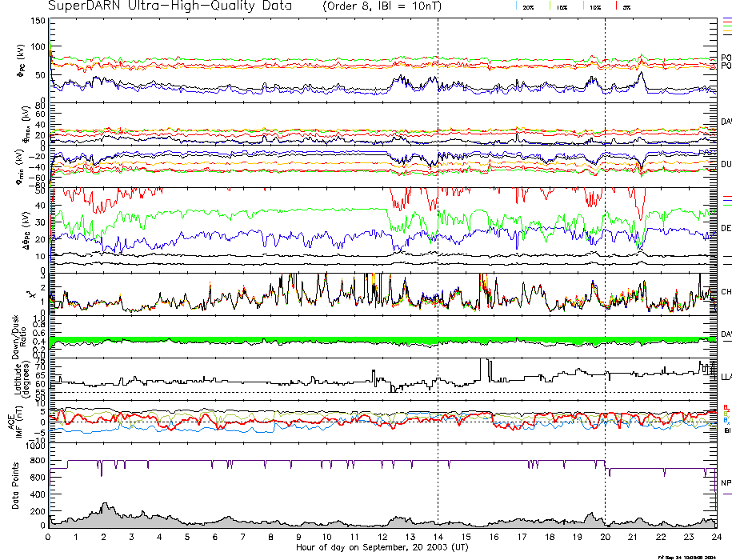Click the plot creation timestamp at bottom right
732x560 pixels.
[x=691, y=556]
